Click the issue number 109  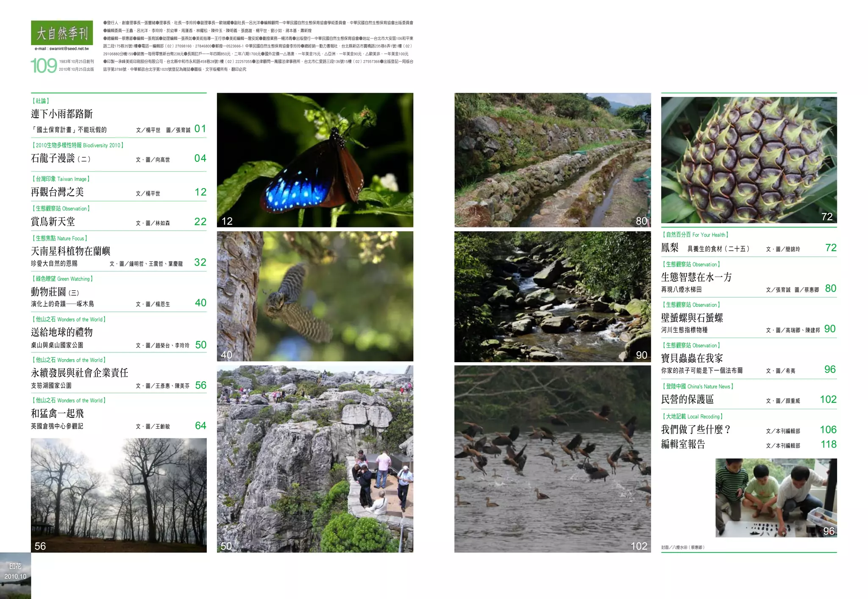click(44, 66)
